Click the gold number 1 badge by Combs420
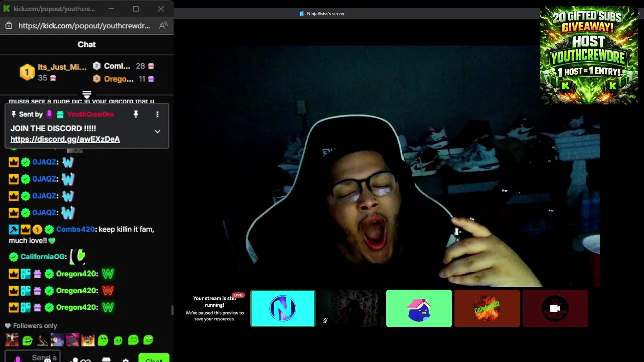 pos(37,230)
